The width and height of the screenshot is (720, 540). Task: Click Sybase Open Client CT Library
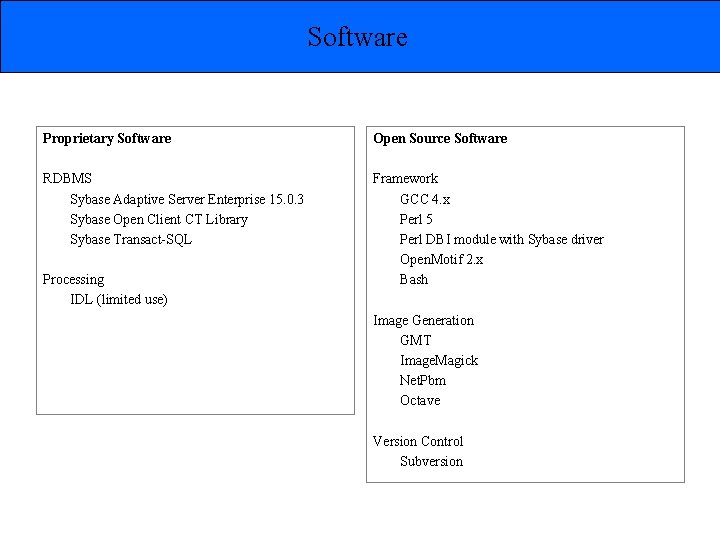coord(159,219)
